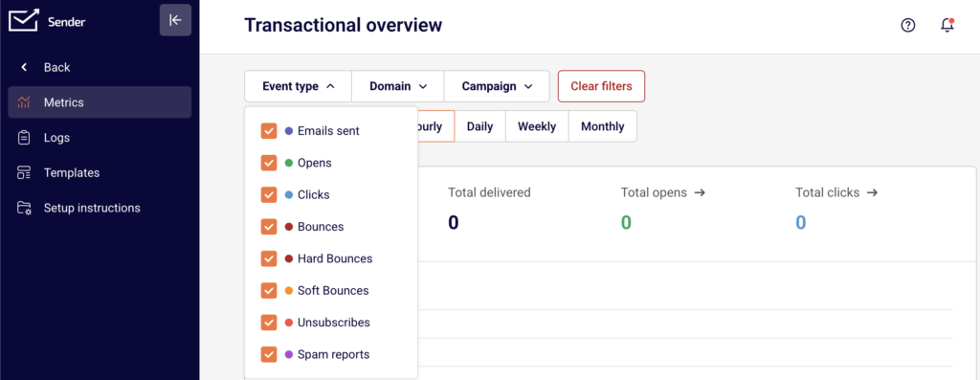Image resolution: width=980 pixels, height=380 pixels.
Task: Select the partially hidden Hourly tab
Action: (435, 127)
